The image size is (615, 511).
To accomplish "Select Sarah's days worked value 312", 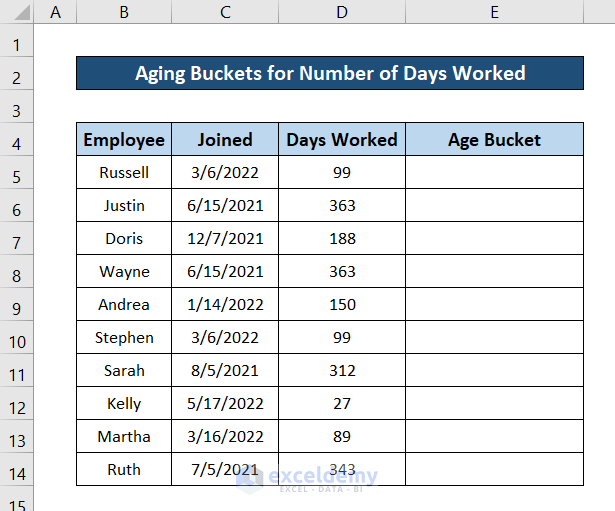I will 342,371.
